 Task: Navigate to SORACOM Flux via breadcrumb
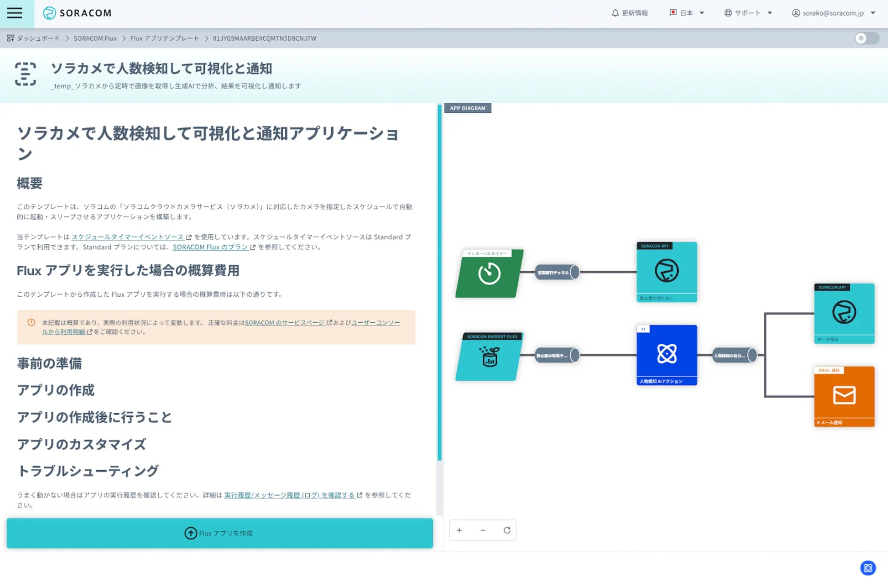[95, 38]
